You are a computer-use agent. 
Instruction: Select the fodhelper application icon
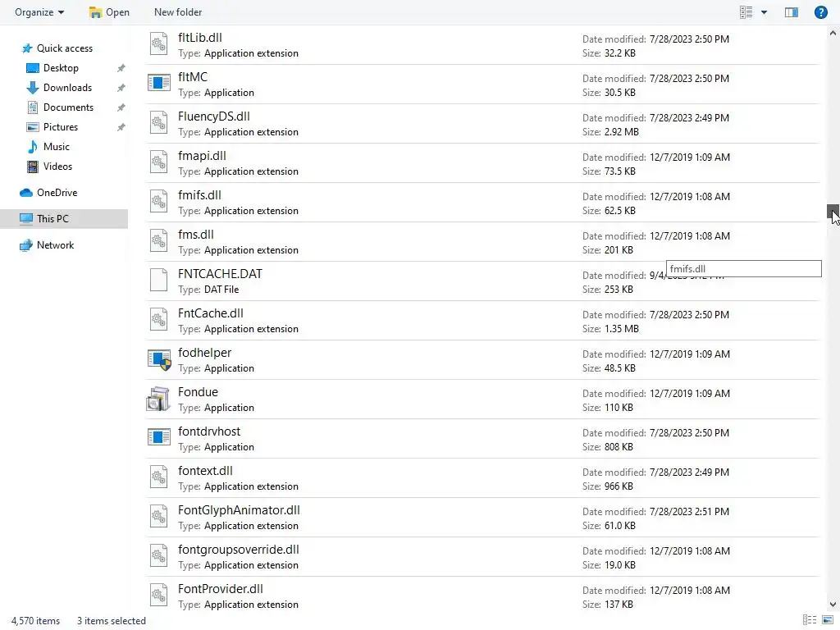point(159,360)
